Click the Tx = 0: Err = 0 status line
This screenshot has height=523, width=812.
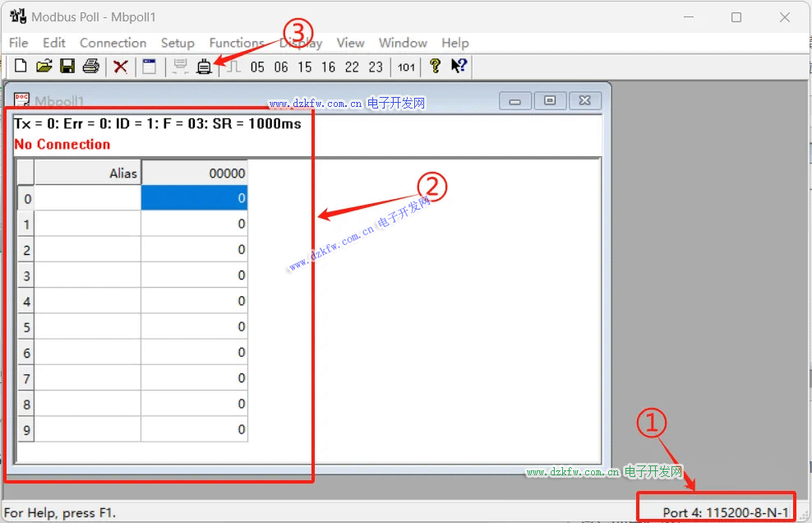[x=158, y=123]
